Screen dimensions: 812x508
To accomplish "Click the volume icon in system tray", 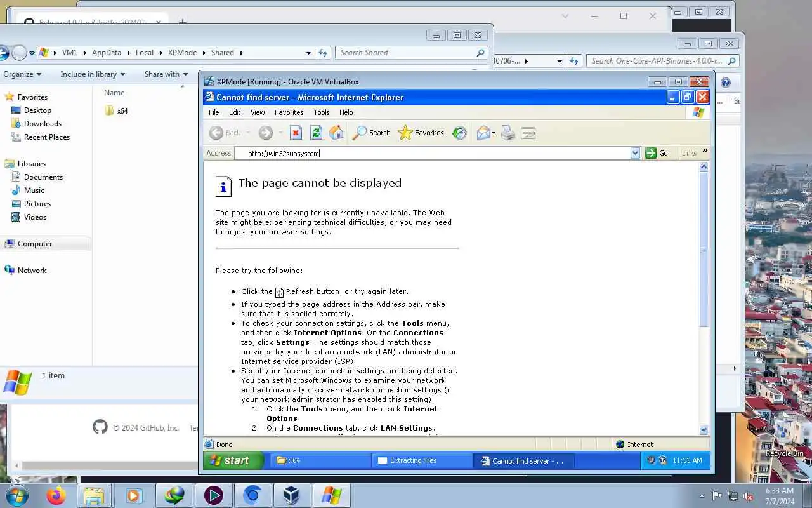I will coord(749,496).
